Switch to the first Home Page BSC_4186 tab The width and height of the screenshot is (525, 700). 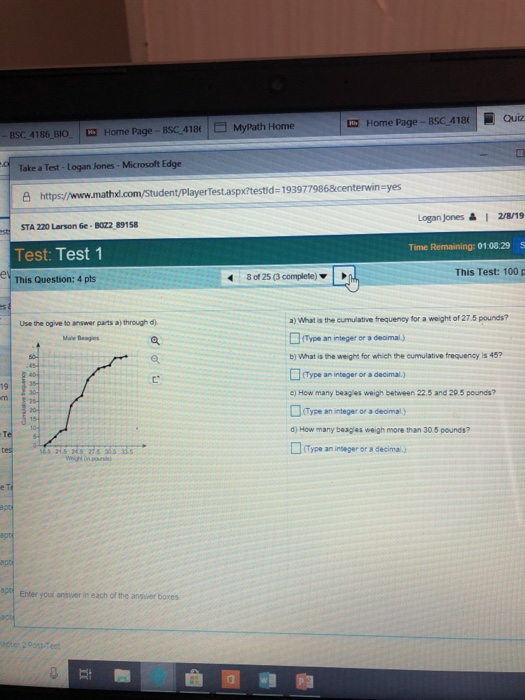[x=144, y=131]
